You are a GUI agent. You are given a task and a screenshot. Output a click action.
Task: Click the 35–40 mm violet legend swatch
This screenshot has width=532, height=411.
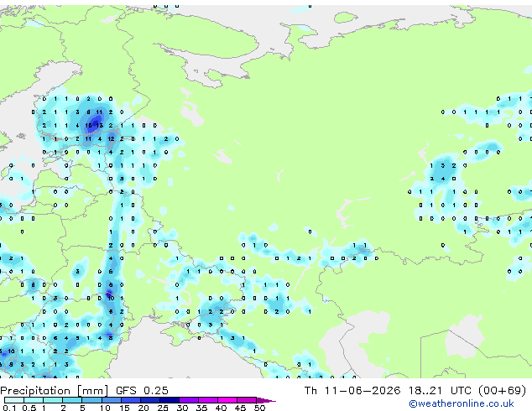(207, 400)
